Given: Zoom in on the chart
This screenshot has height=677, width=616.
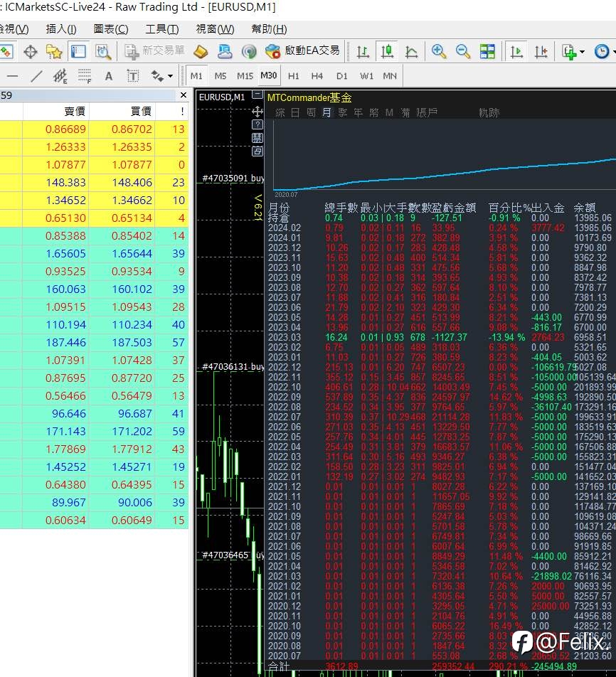Looking at the screenshot, I should (438, 52).
